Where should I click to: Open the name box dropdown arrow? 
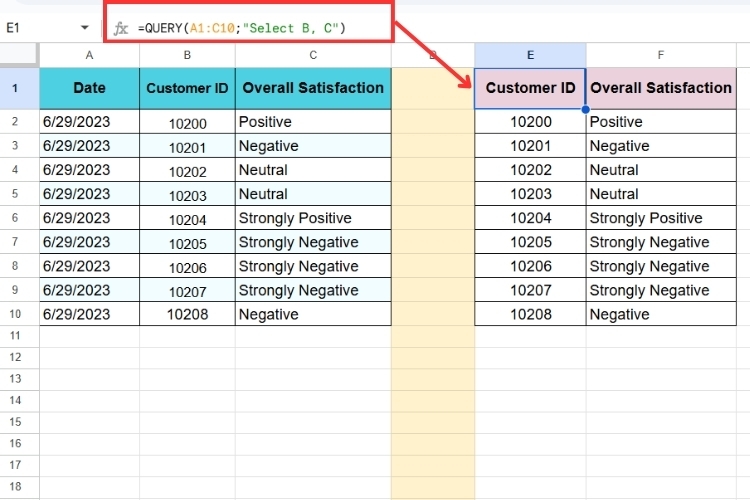tap(85, 28)
